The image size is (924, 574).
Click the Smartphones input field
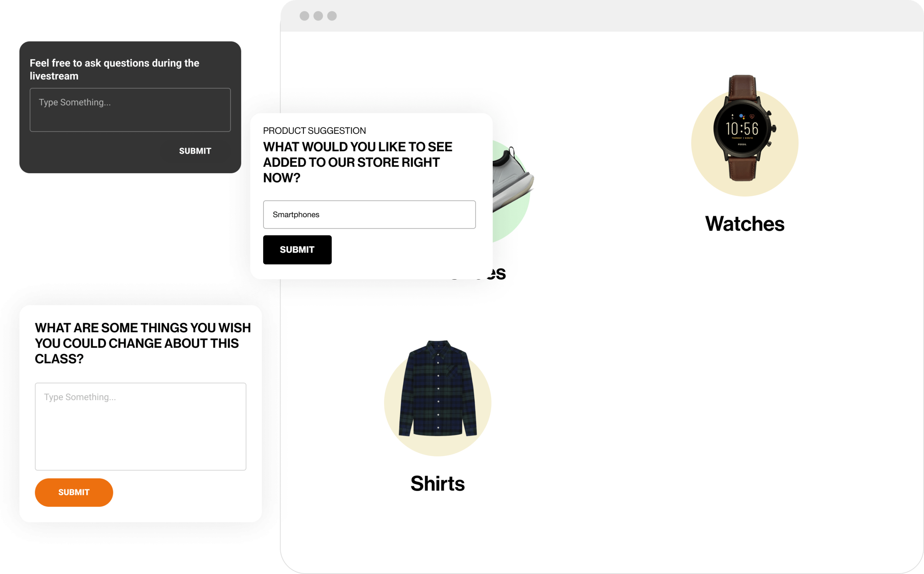pos(370,215)
